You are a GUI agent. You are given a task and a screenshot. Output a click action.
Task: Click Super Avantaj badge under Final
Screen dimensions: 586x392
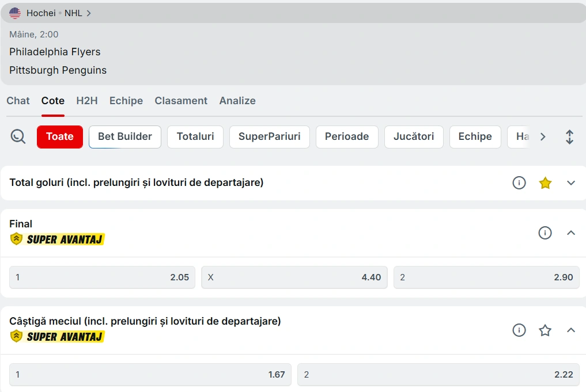pos(58,239)
